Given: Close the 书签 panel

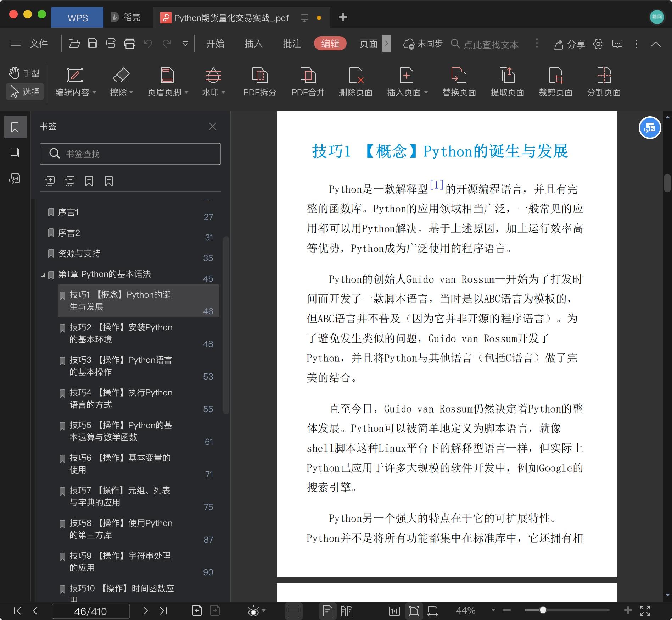Looking at the screenshot, I should [212, 126].
